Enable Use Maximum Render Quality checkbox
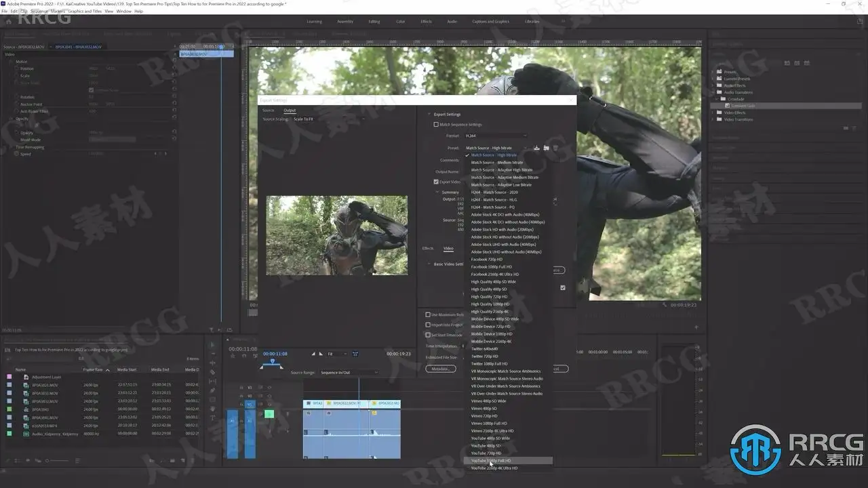868x488 pixels. 428,314
